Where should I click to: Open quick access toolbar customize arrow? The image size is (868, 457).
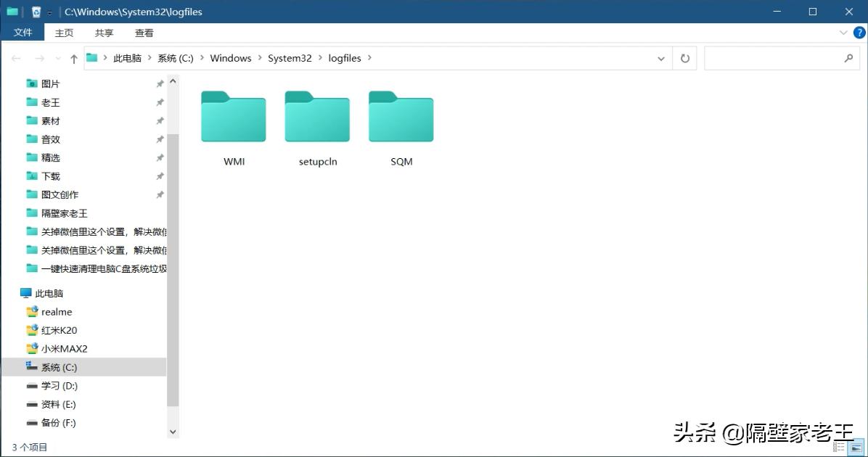(x=49, y=12)
